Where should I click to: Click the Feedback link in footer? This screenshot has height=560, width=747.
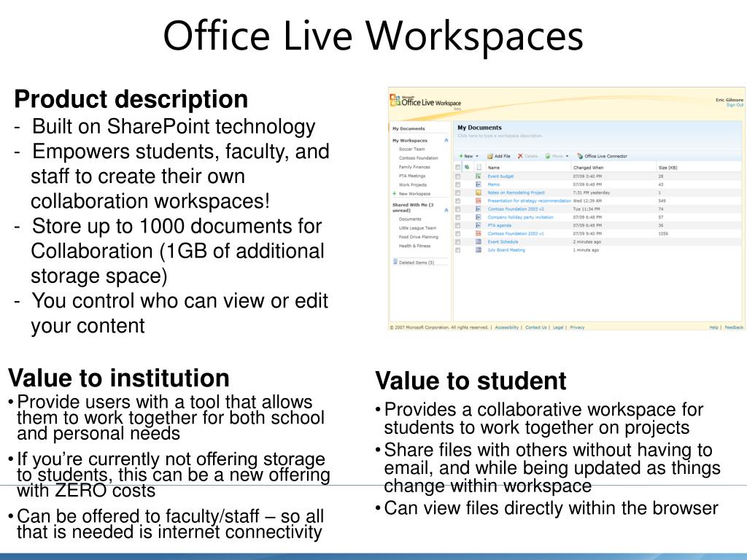click(734, 327)
